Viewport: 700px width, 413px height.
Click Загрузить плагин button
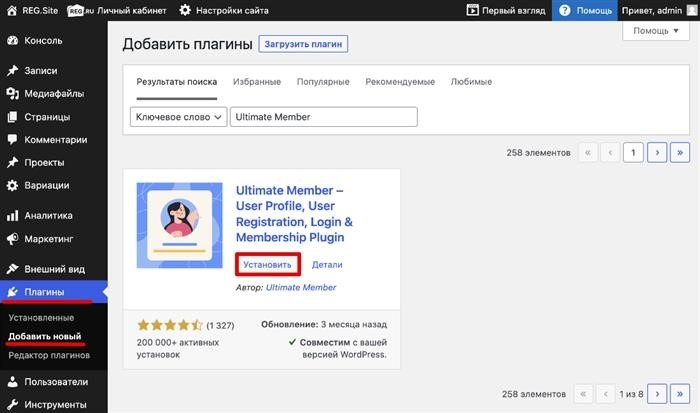303,44
